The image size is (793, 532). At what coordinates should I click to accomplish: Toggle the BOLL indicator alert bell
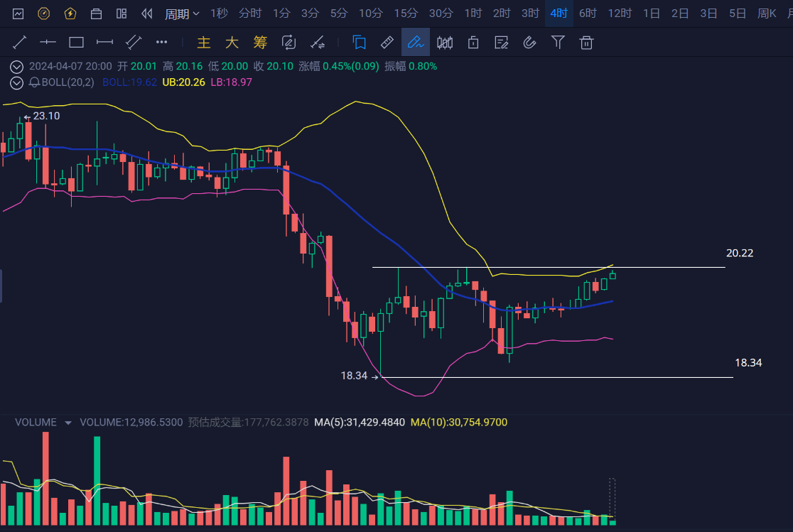click(x=34, y=82)
